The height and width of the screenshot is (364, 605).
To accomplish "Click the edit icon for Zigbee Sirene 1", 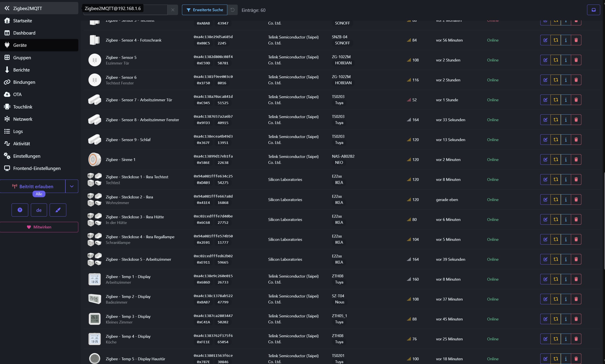I will coord(545,159).
